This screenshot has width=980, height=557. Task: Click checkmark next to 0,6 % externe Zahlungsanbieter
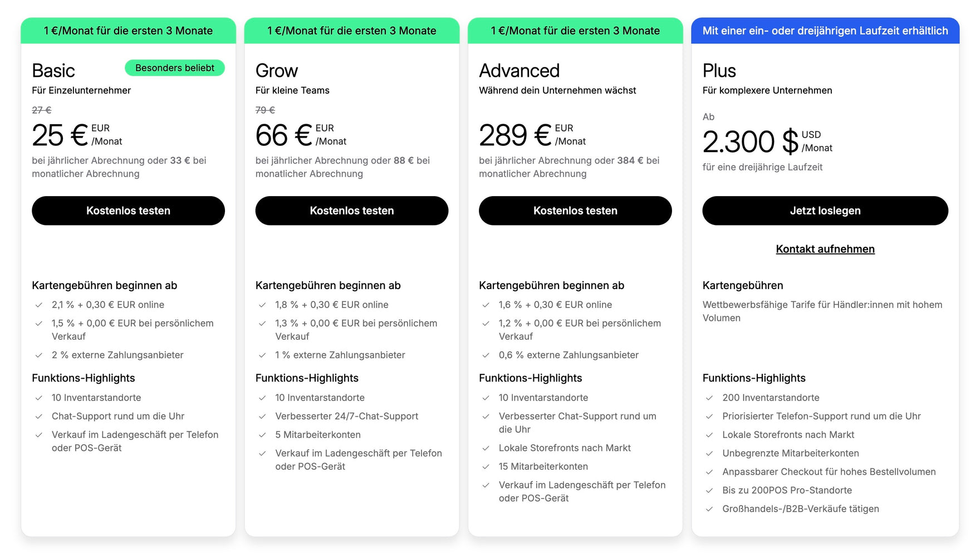tap(486, 355)
